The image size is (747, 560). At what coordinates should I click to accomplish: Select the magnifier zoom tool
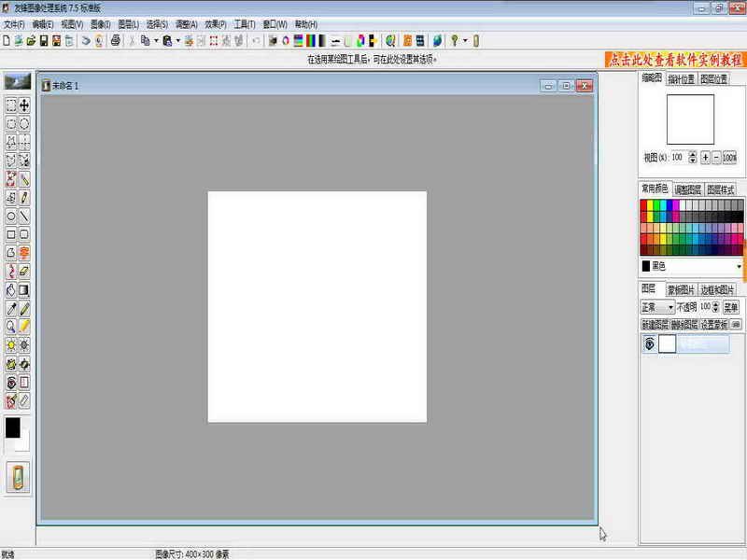(x=11, y=327)
